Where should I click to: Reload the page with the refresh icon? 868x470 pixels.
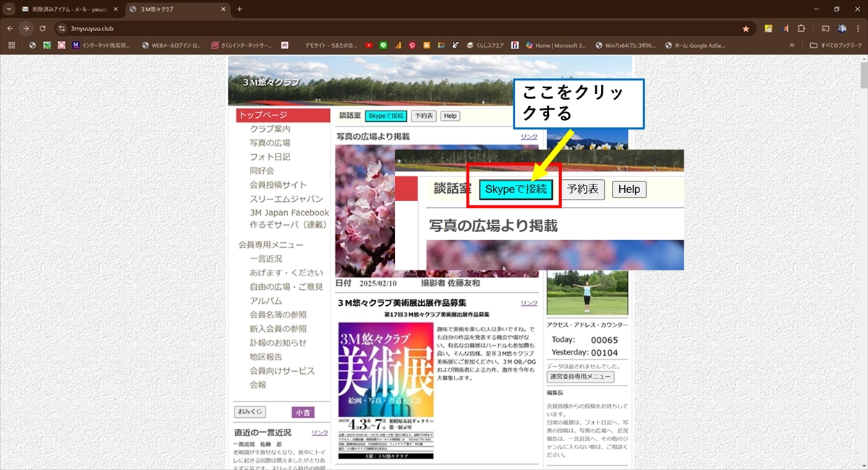43,28
